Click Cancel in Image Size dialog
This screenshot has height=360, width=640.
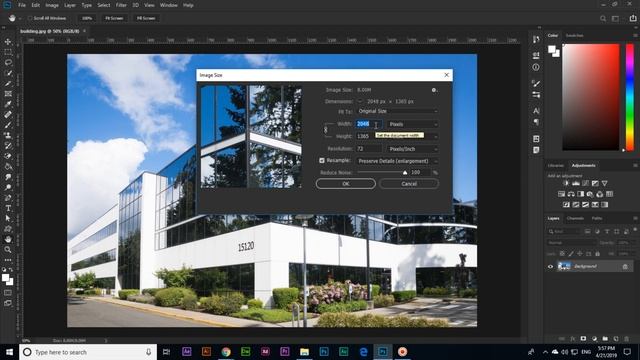tap(409, 184)
